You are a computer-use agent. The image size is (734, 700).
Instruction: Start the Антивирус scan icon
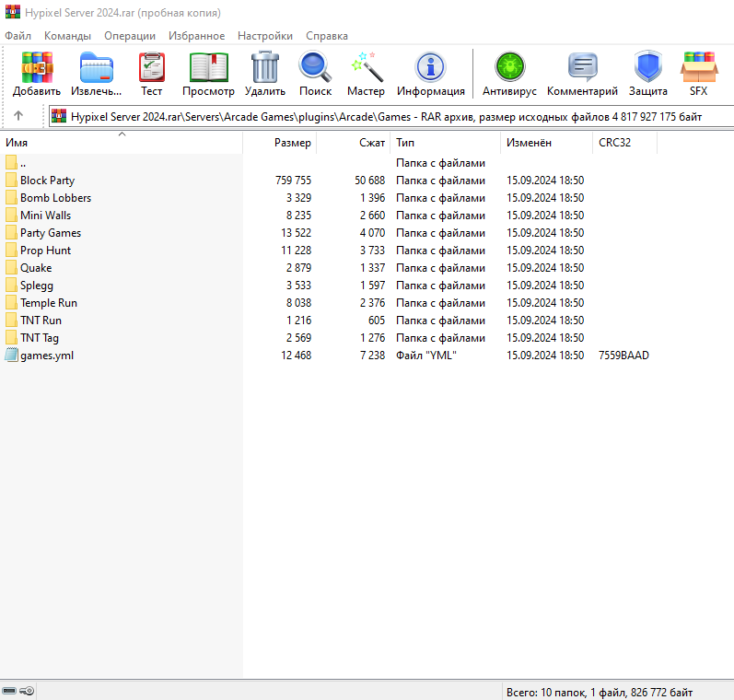click(510, 67)
